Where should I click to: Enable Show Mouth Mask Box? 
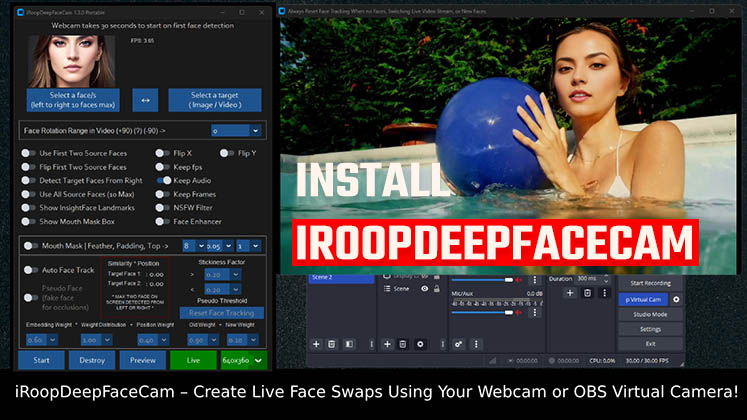(29, 221)
